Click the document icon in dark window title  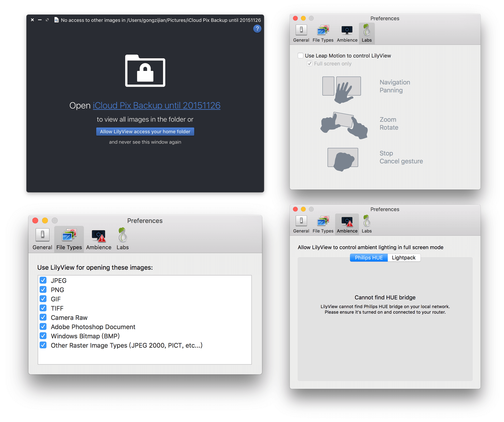[x=56, y=20]
